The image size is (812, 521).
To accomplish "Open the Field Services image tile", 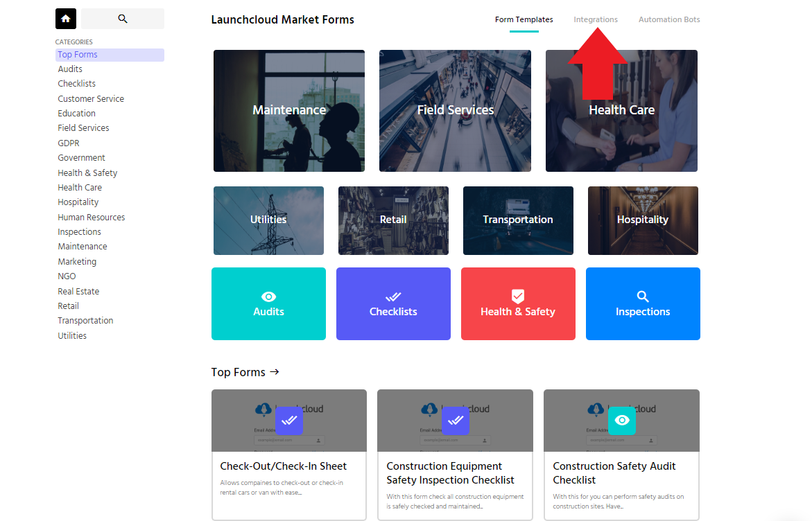I will [455, 111].
